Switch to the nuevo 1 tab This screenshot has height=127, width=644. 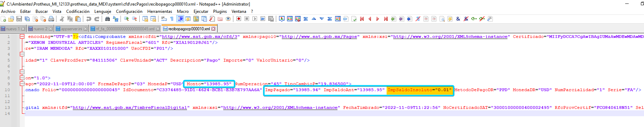pos(13,29)
